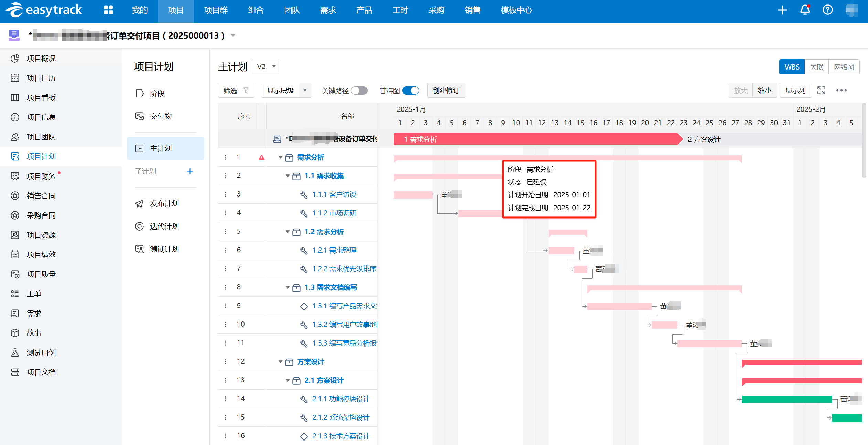Enable the 关键路径 toggle
The height and width of the screenshot is (445, 868).
[x=359, y=91]
